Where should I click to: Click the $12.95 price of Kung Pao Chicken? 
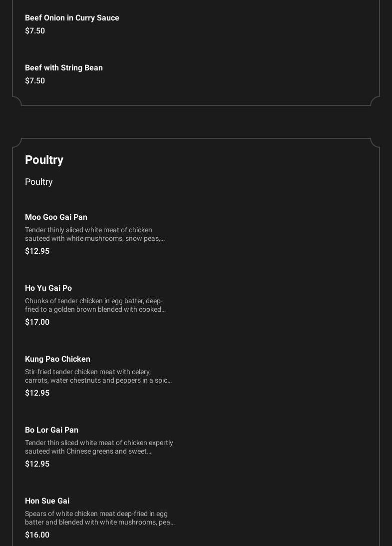click(37, 393)
